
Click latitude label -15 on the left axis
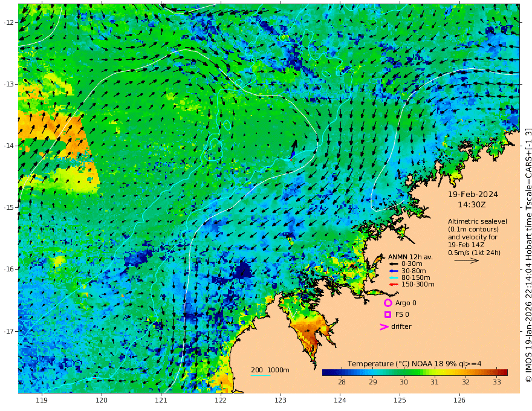tap(9, 207)
